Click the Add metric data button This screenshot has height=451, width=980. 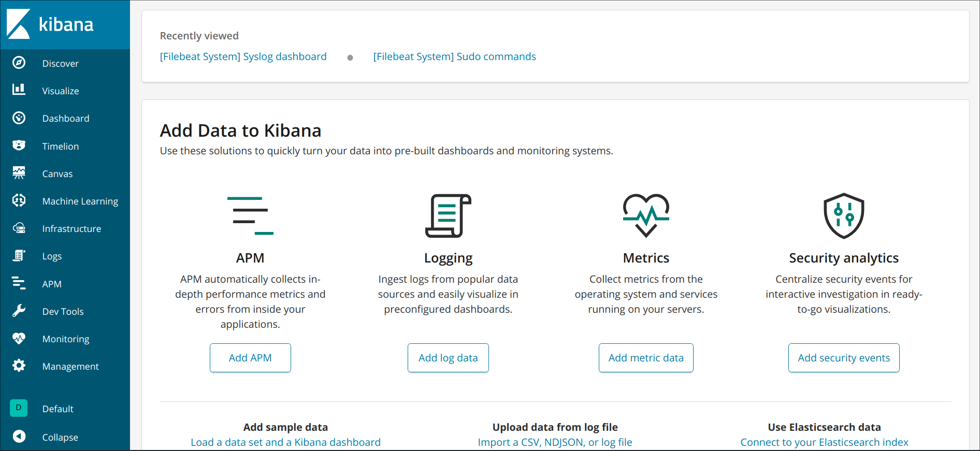pyautogui.click(x=646, y=358)
